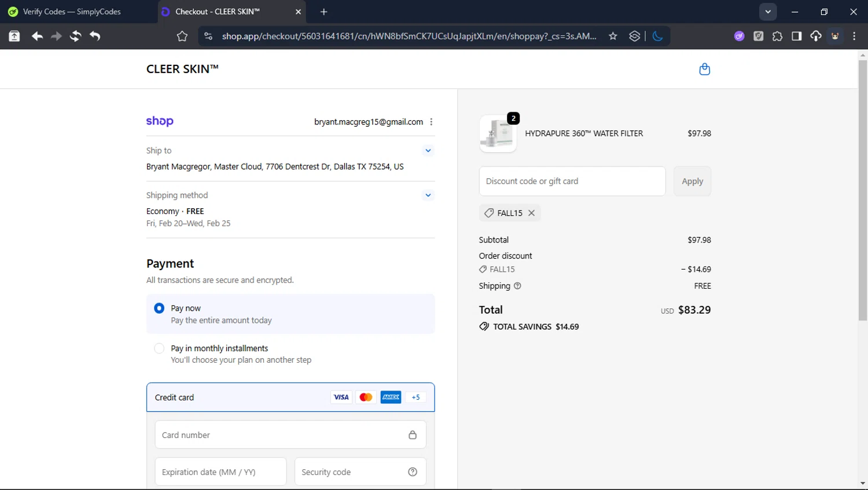Go back to the previous page
The image size is (868, 490).
tap(37, 36)
